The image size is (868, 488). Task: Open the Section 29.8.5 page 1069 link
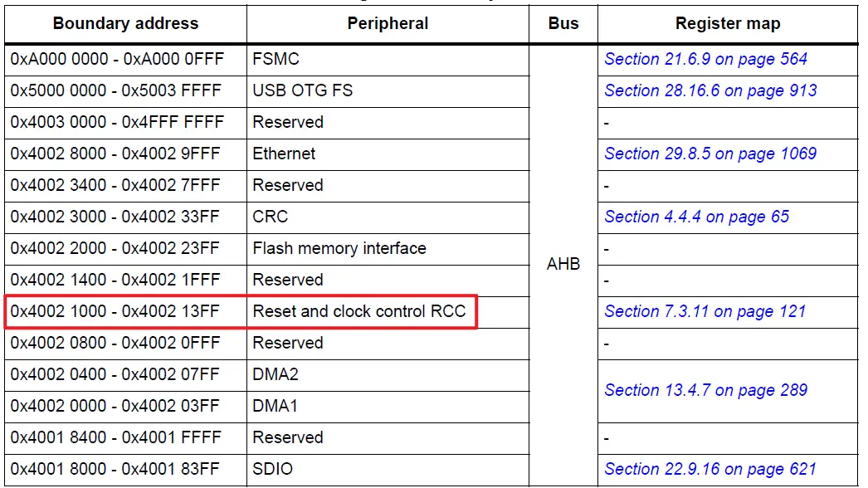pos(710,154)
